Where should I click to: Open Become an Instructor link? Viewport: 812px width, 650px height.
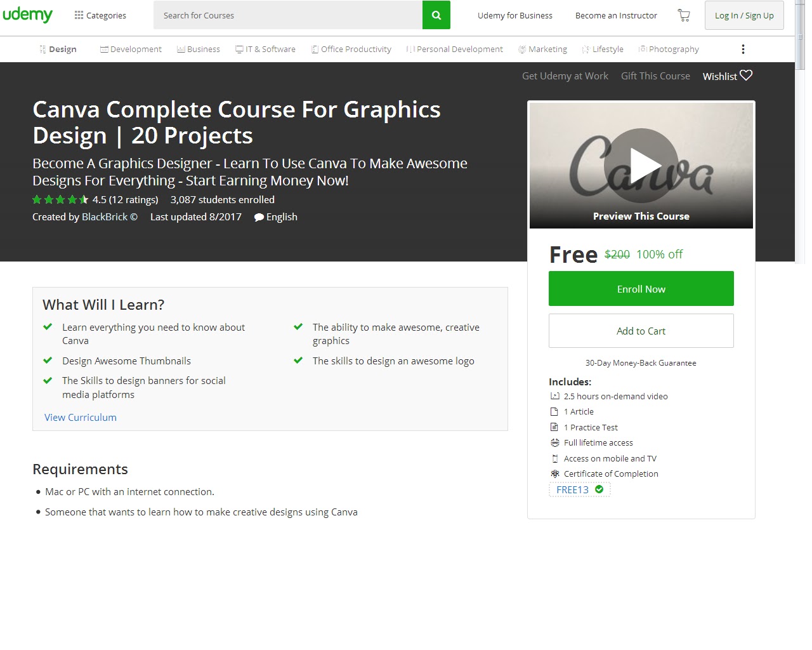click(616, 15)
